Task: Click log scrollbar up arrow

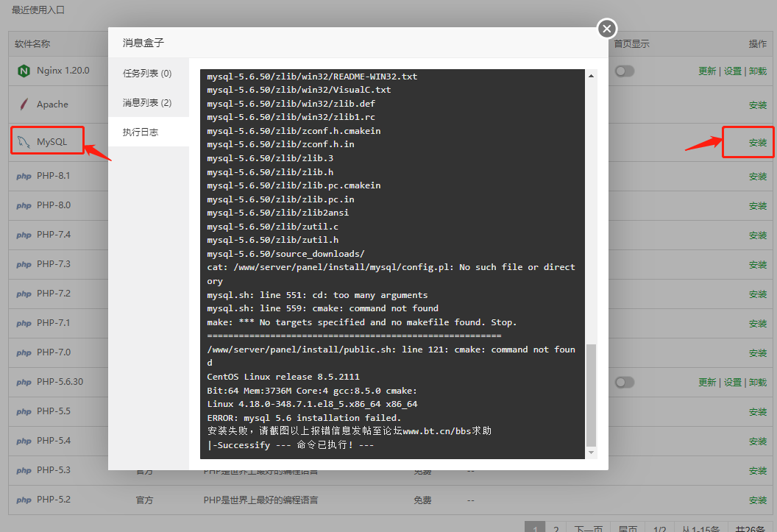Action: point(591,76)
